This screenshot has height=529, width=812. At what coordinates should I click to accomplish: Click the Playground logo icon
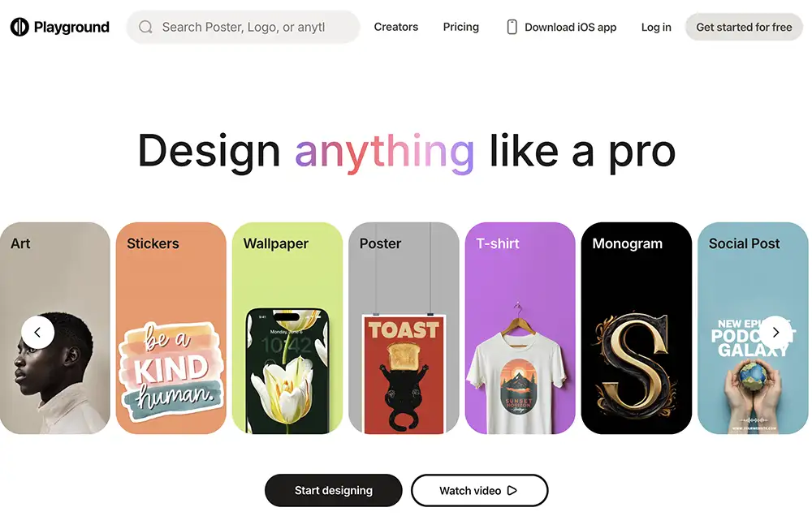pos(19,27)
